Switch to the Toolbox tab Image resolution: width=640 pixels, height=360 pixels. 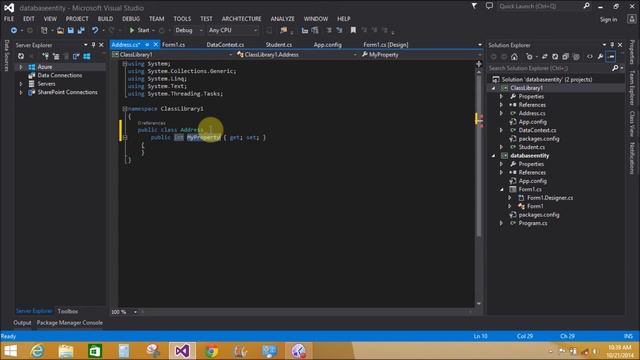(x=68, y=311)
